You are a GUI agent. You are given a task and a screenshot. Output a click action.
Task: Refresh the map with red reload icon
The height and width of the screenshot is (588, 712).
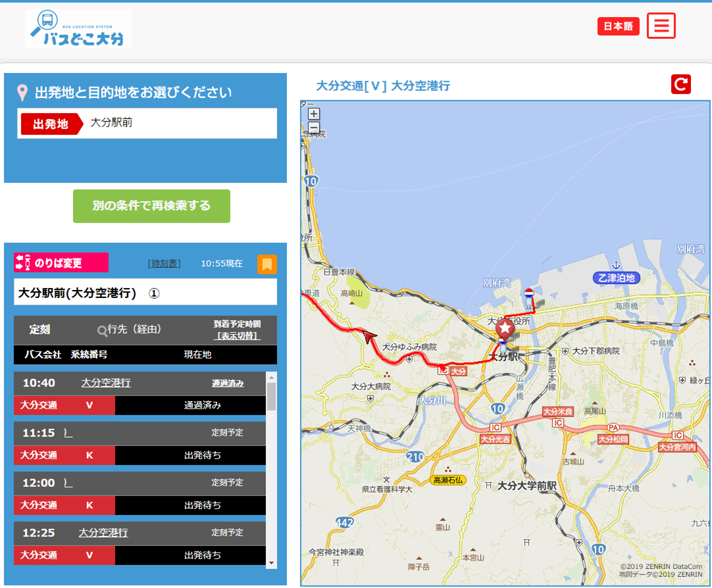[680, 84]
